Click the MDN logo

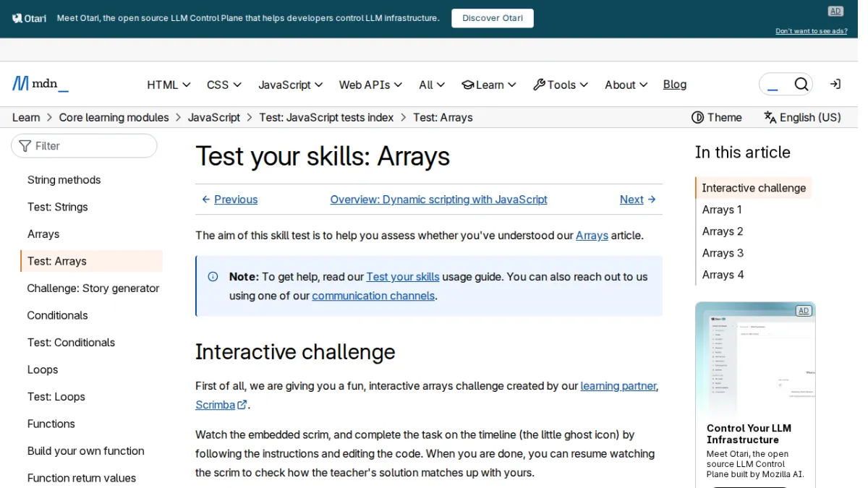tap(41, 84)
